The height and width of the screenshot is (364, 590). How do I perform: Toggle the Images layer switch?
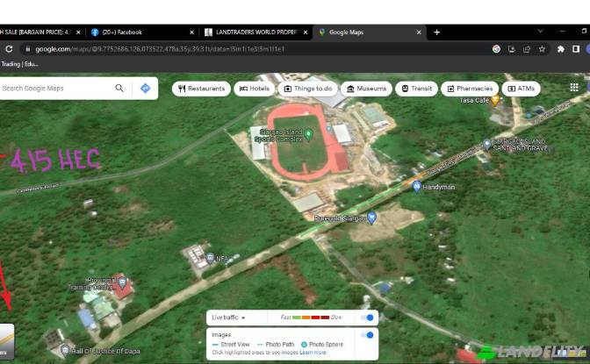(368, 335)
